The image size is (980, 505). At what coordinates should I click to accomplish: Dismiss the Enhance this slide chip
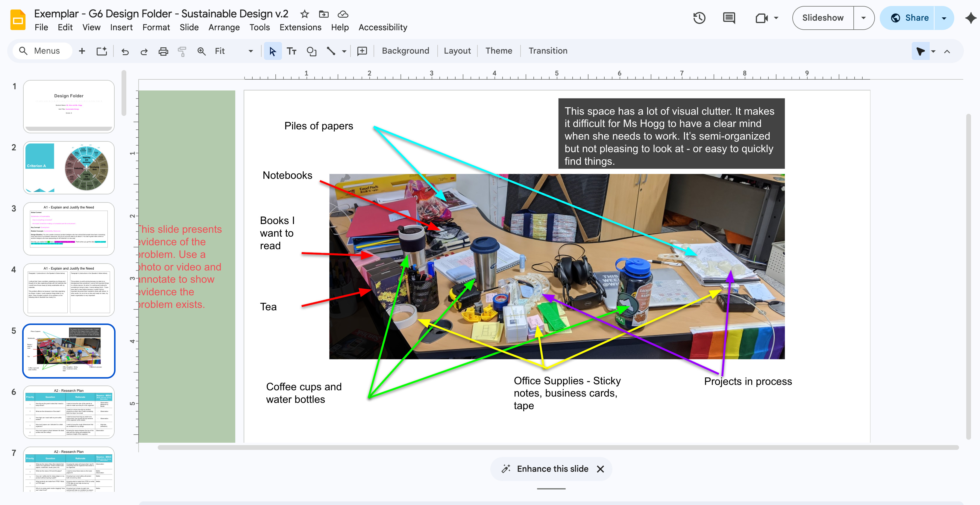pos(600,469)
